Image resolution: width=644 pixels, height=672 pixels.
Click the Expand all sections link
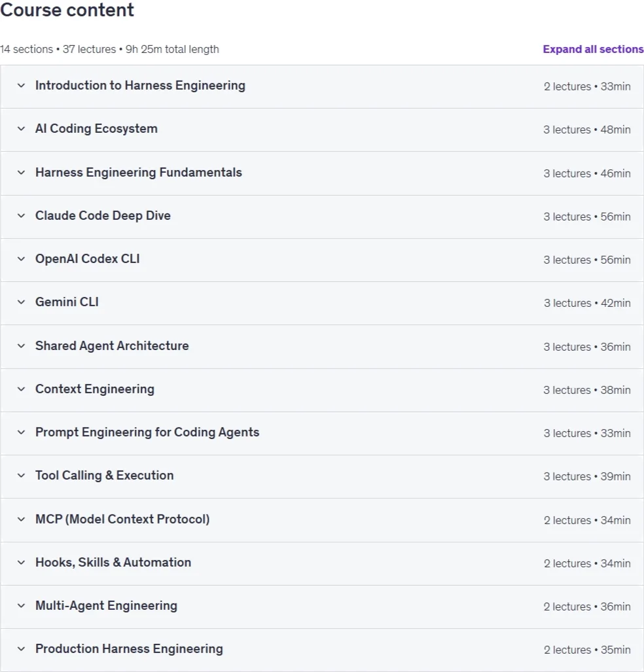pos(593,49)
